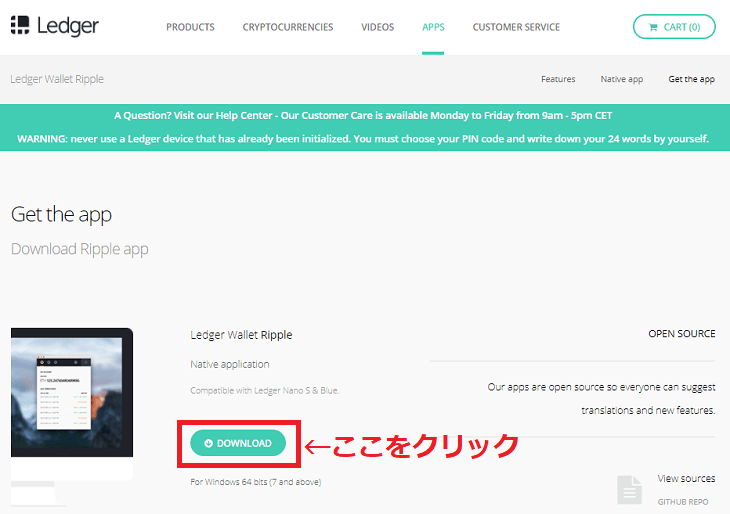Click the CART (0) button

(x=674, y=27)
